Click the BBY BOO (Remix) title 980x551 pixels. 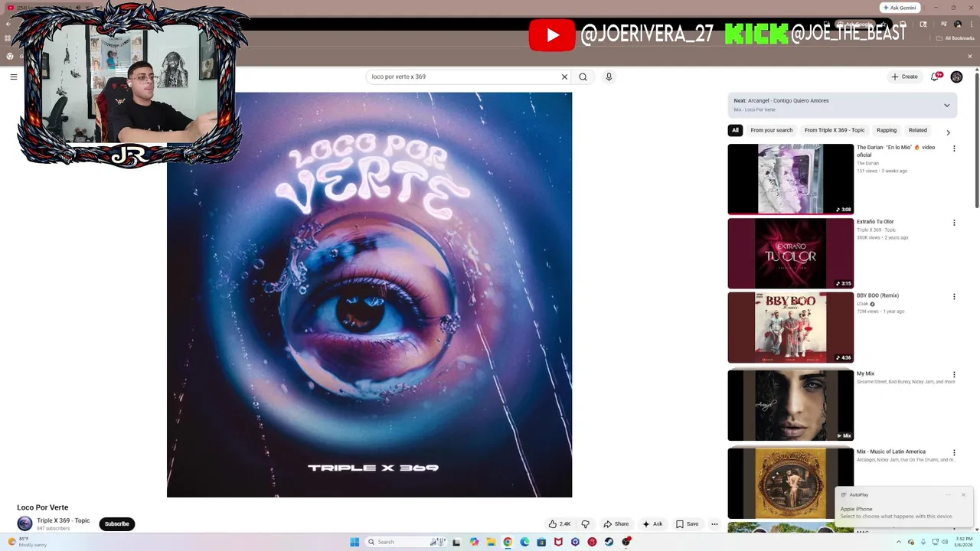pyautogui.click(x=877, y=295)
